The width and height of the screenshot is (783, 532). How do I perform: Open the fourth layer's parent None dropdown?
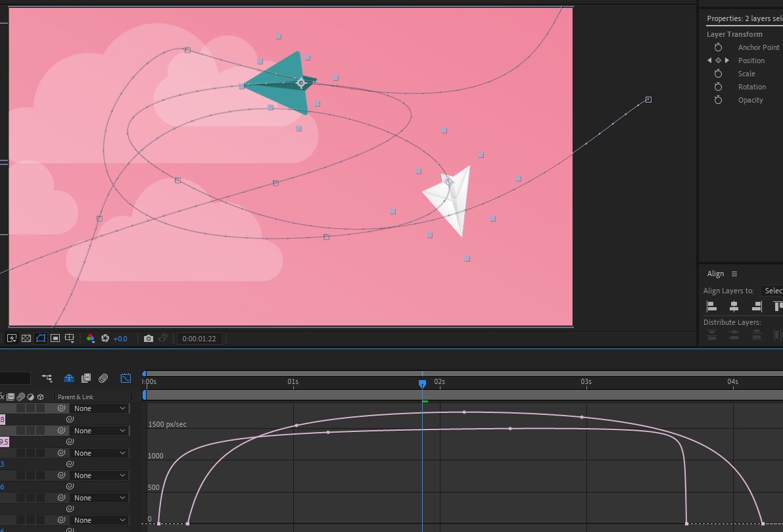click(99, 475)
